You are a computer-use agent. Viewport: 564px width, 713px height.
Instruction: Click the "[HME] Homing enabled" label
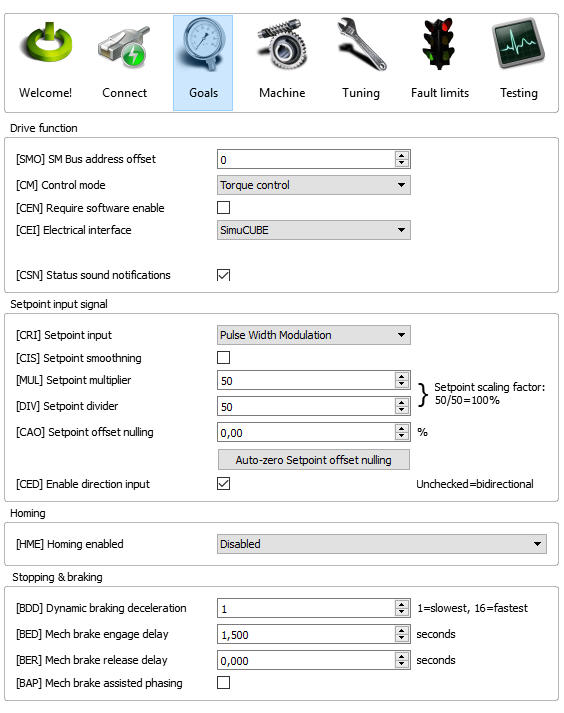point(70,544)
